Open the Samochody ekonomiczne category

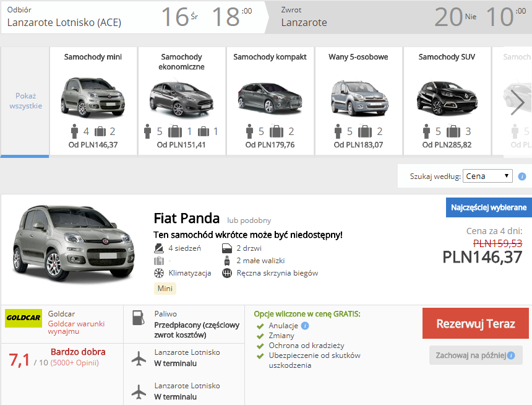(x=181, y=101)
